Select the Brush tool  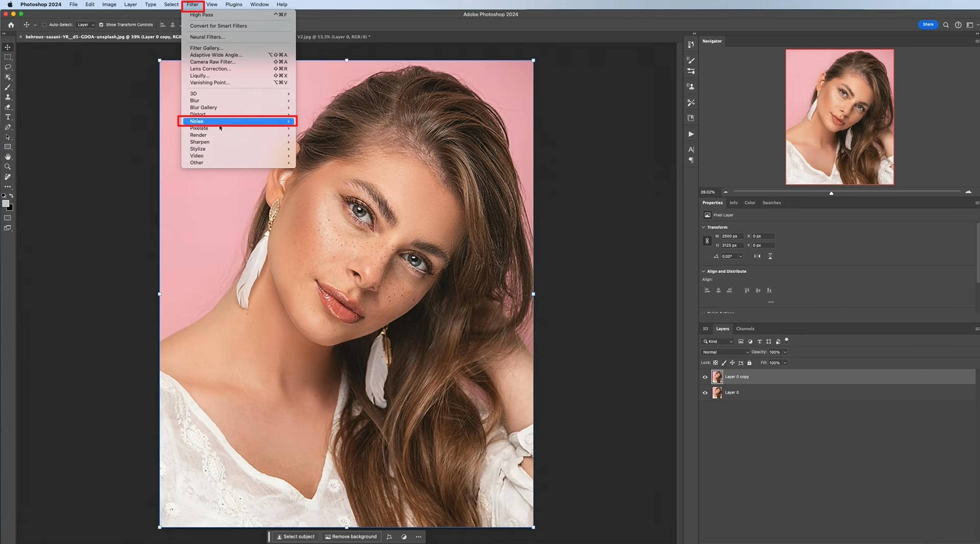[x=8, y=87]
